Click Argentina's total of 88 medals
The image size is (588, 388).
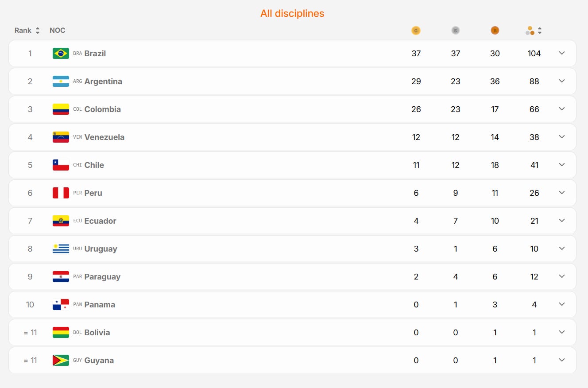[x=534, y=81]
